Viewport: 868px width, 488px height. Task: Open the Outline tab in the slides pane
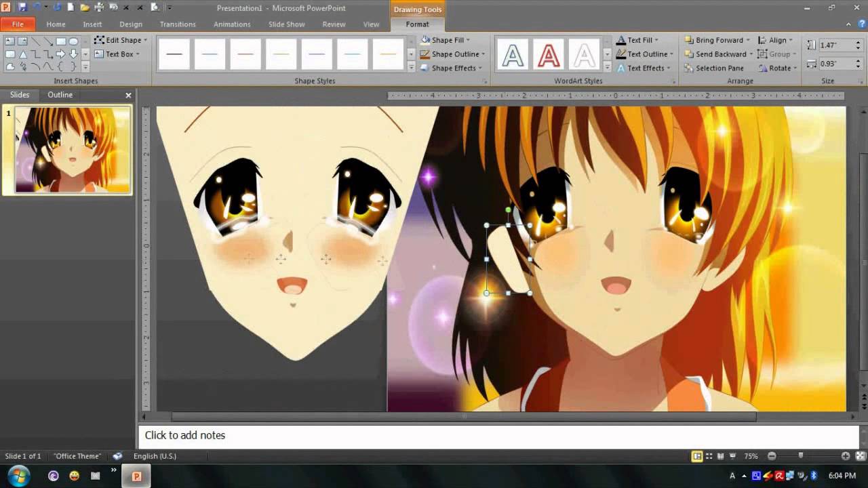tap(60, 95)
